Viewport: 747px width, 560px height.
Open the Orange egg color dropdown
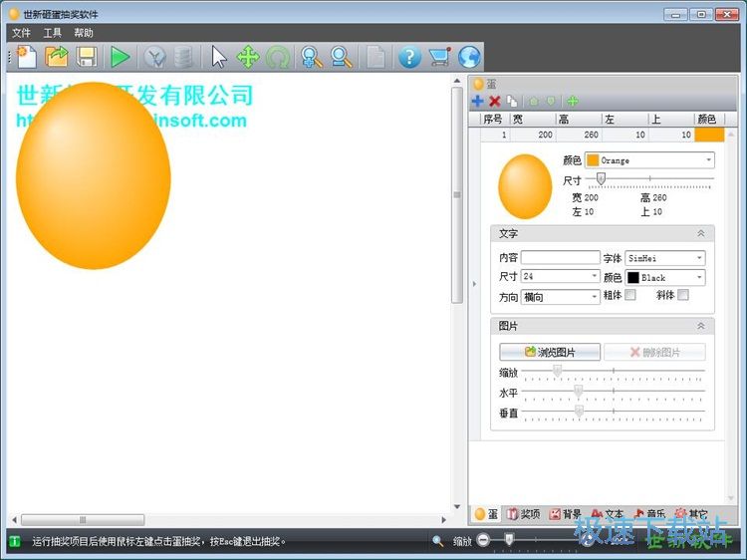tap(648, 160)
